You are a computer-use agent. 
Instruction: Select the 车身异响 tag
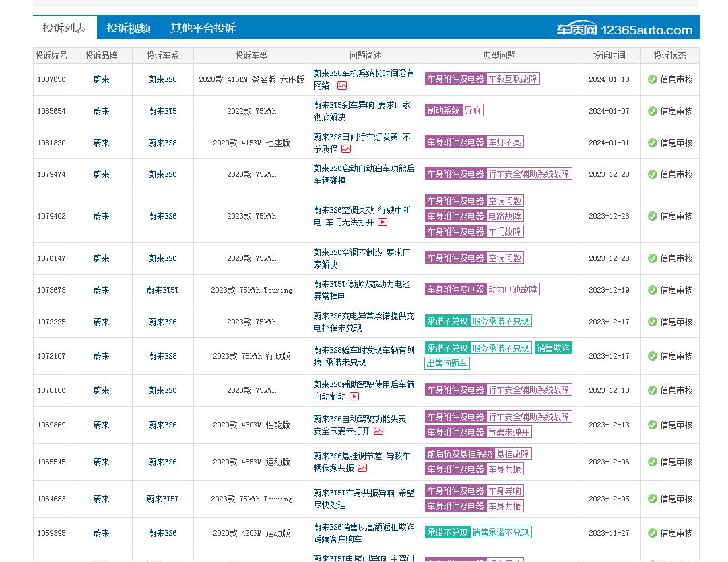click(504, 491)
